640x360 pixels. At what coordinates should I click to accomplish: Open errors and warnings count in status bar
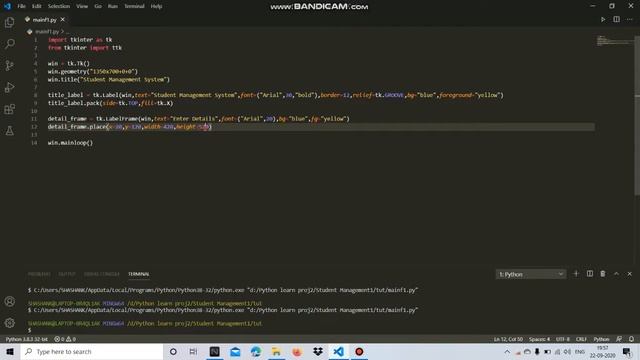point(65,339)
